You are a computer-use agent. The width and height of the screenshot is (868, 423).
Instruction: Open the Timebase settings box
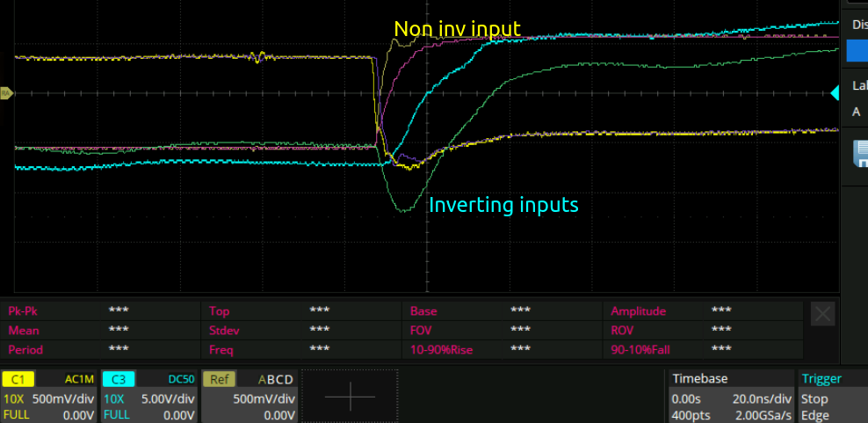(x=729, y=396)
